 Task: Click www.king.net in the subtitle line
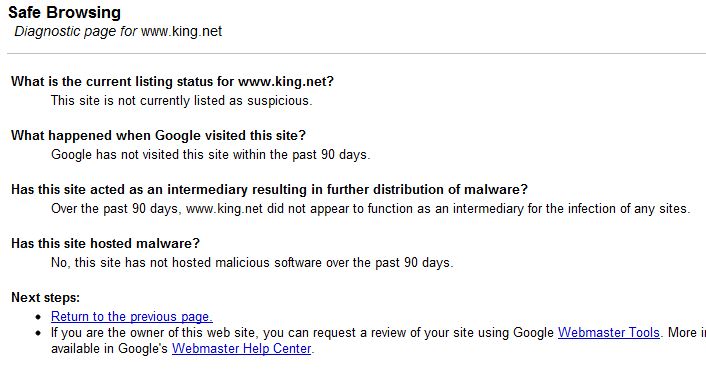coord(181,32)
